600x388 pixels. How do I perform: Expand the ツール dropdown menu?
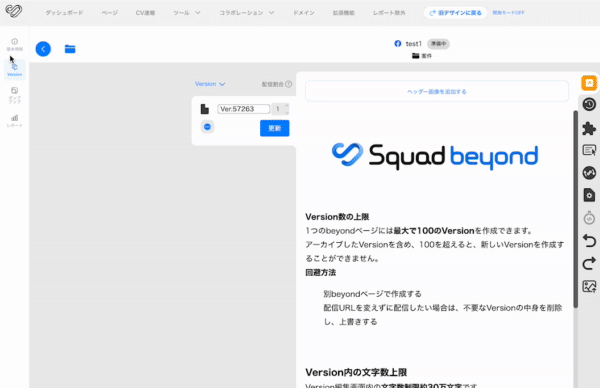(187, 13)
